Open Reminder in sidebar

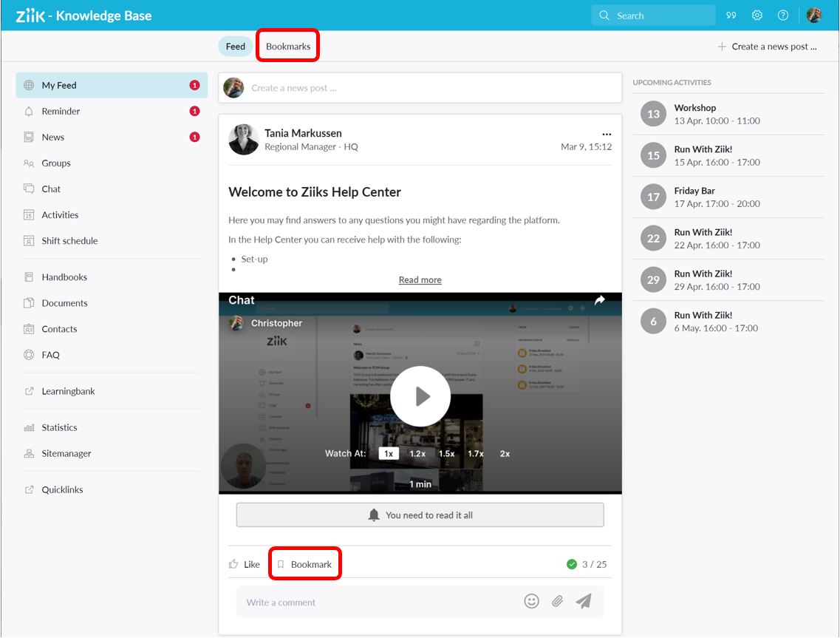click(x=112, y=111)
